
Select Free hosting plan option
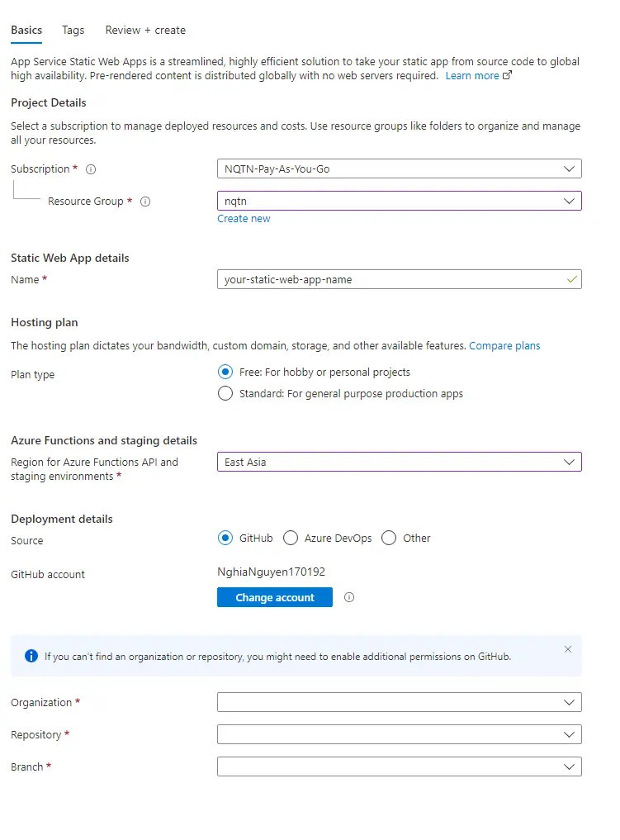click(x=225, y=372)
